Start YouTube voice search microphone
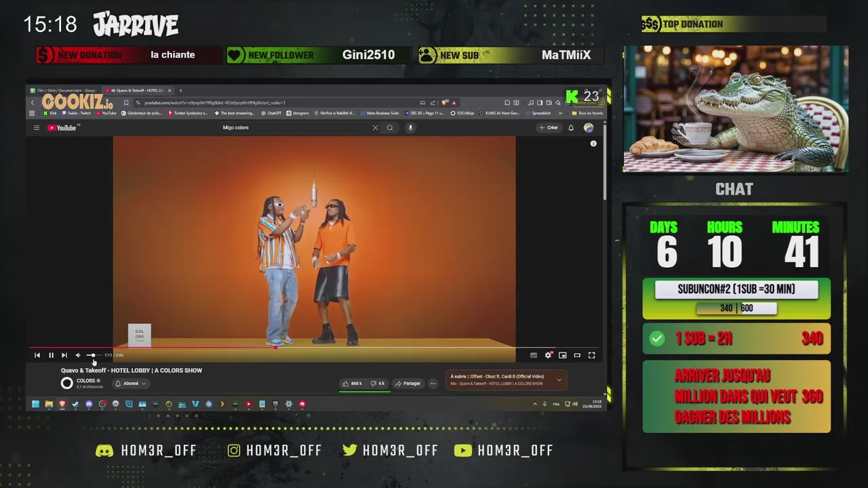 (410, 127)
